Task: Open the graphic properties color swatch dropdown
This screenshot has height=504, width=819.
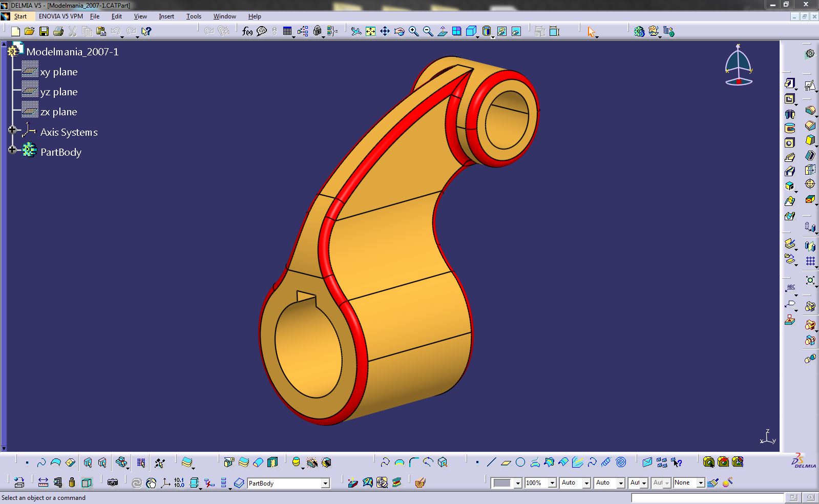Action: coord(518,483)
